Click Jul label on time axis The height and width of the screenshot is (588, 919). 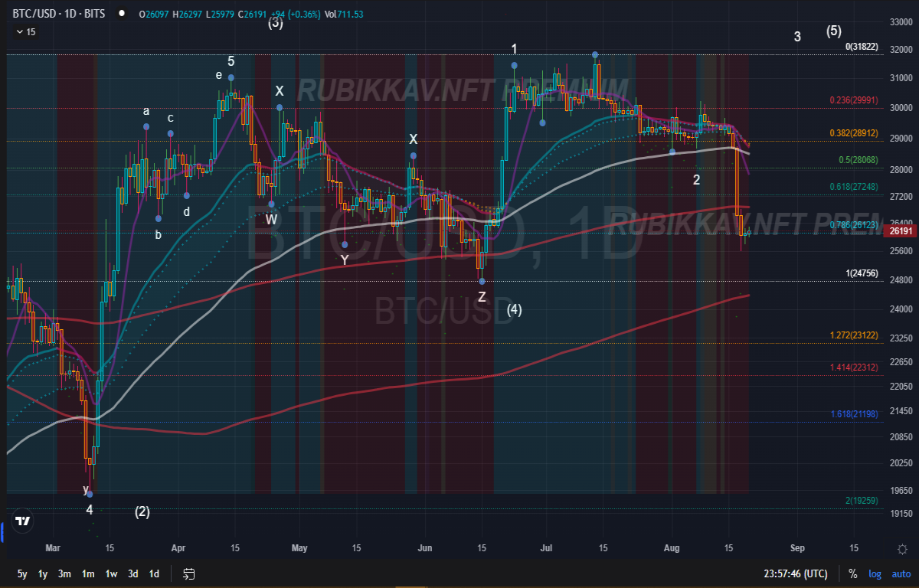coord(546,548)
